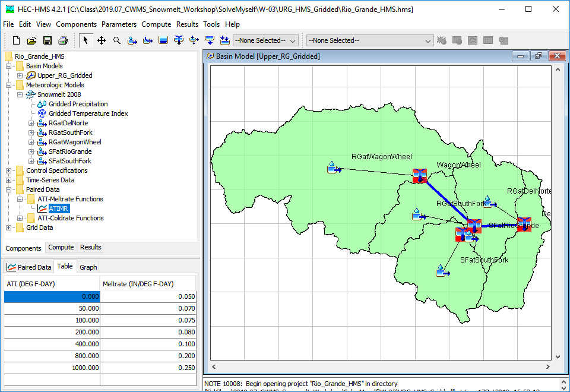Click the Meltrate cell showing 0.075

point(148,320)
